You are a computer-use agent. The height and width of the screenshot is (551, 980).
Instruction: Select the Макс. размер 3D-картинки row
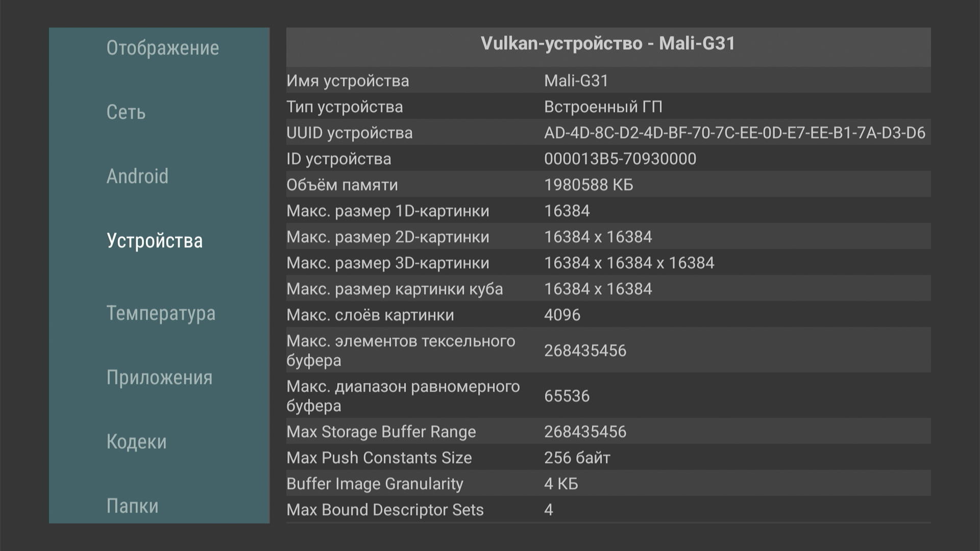608,263
